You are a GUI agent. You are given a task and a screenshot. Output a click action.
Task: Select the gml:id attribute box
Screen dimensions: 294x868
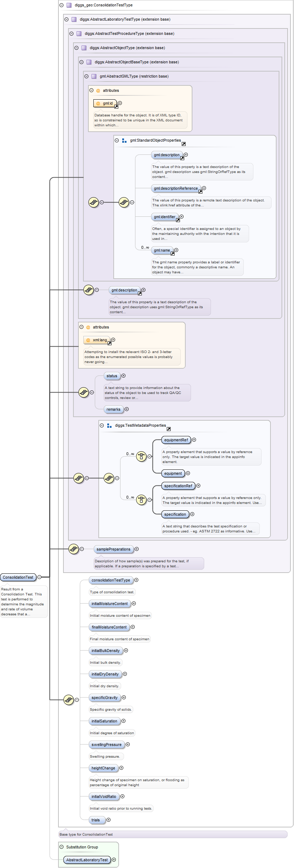pyautogui.click(x=105, y=104)
